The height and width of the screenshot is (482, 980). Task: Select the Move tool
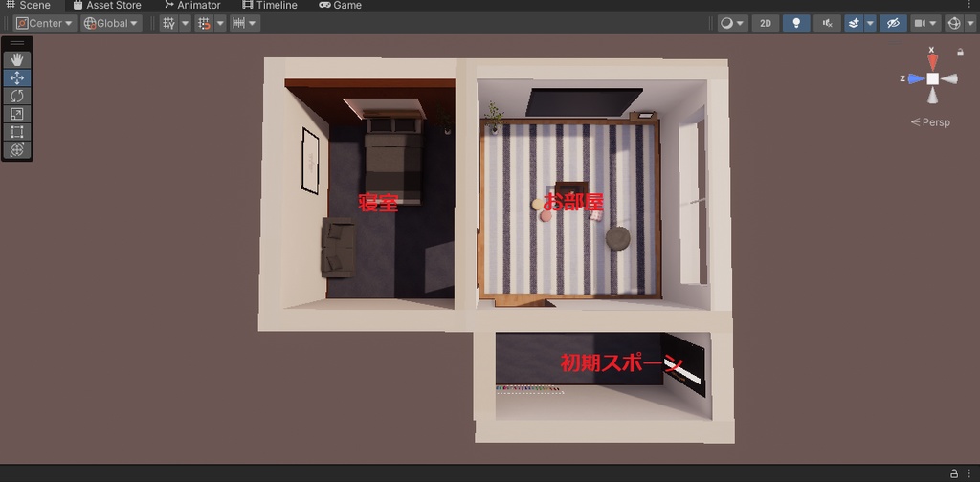point(17,78)
